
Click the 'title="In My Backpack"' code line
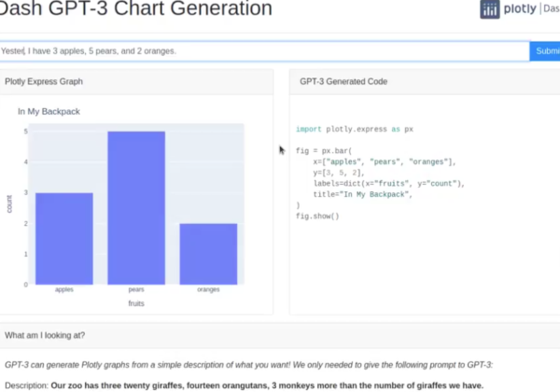click(363, 194)
